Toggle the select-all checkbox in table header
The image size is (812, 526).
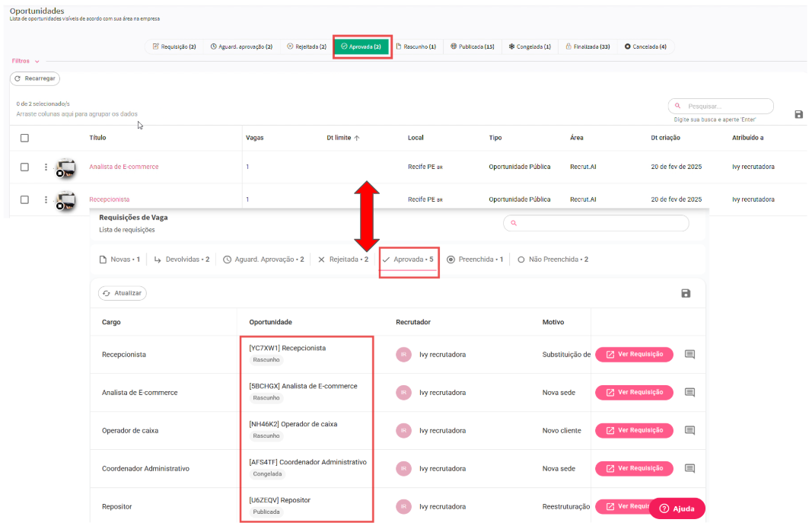coord(24,138)
